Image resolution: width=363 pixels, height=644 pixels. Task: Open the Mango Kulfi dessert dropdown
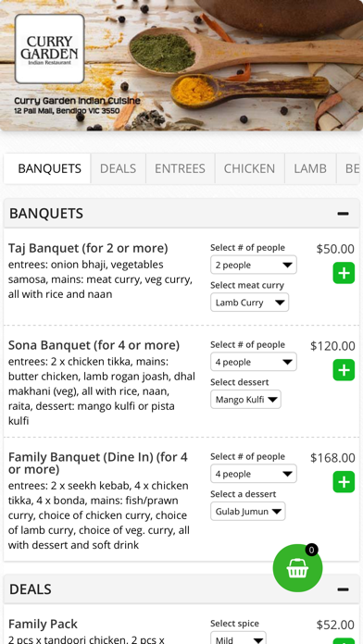tap(245, 399)
